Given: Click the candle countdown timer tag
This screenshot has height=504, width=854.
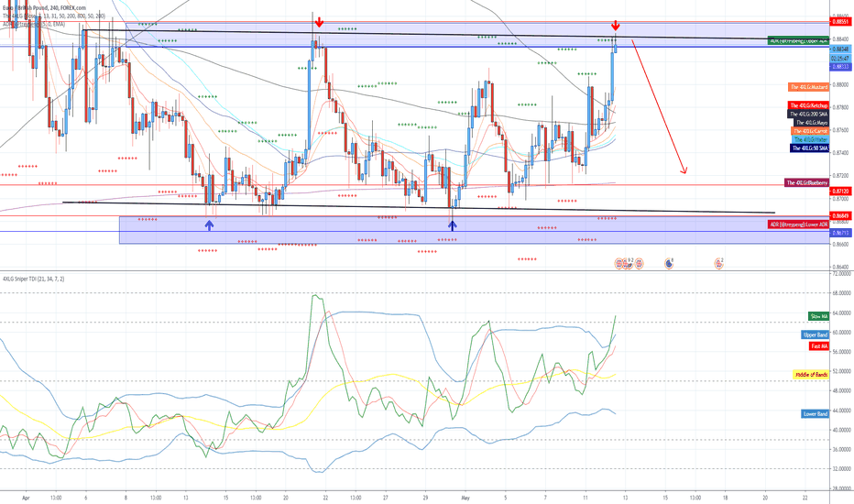Looking at the screenshot, I should [841, 58].
